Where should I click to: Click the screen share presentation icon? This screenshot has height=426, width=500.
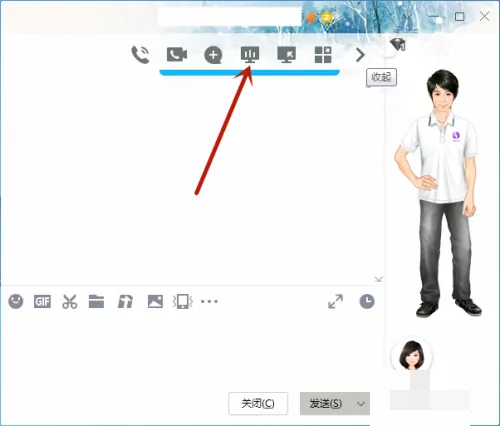point(250,55)
